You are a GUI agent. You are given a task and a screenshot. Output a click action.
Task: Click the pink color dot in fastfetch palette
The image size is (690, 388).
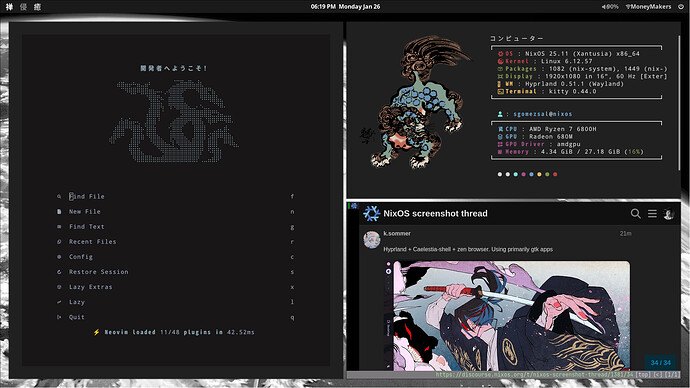[524, 174]
